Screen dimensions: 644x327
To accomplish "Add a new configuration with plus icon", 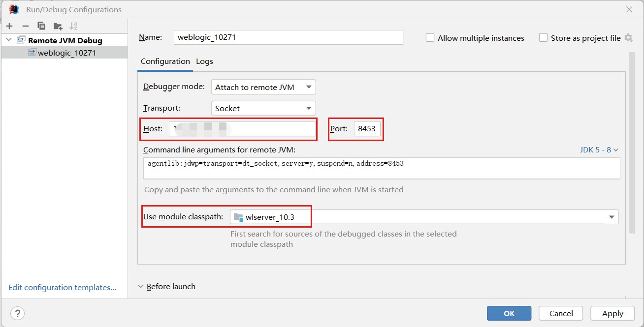I will pos(9,26).
